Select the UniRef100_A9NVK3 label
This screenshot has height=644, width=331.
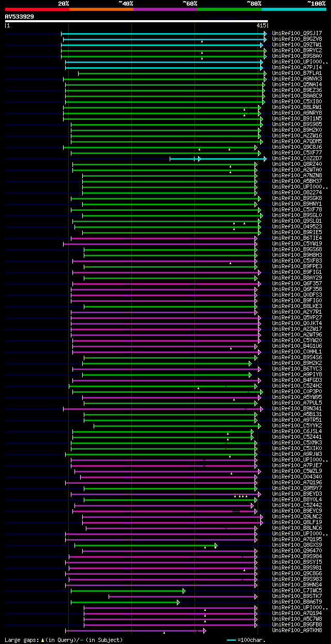[297, 79]
